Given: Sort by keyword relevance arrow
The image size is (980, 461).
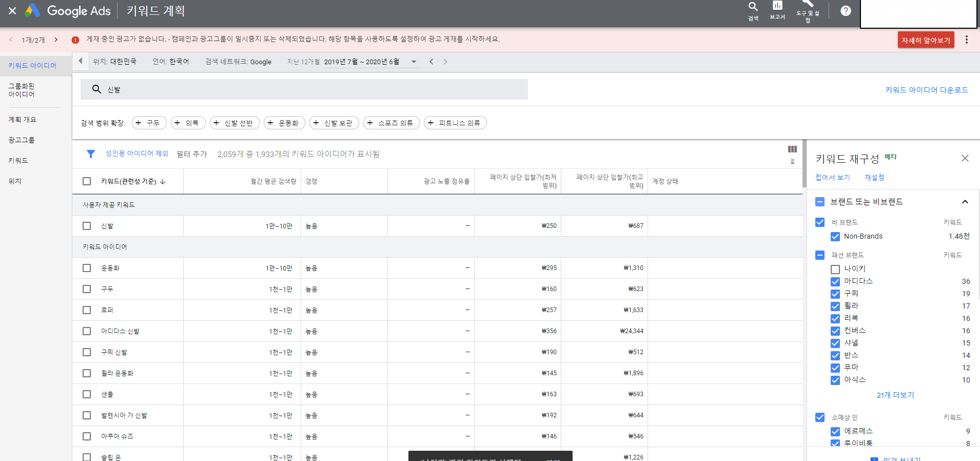Looking at the screenshot, I should [x=163, y=182].
